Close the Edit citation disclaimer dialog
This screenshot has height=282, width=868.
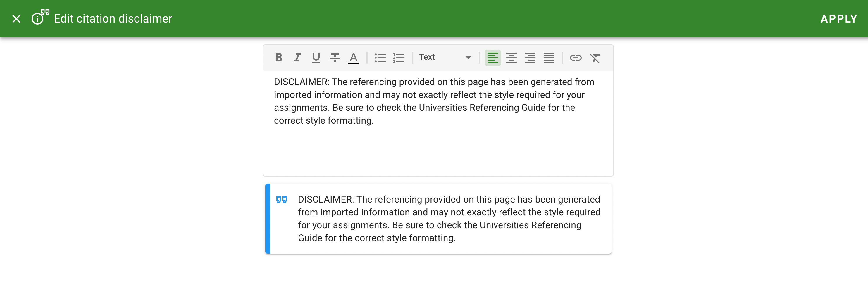tap(16, 19)
